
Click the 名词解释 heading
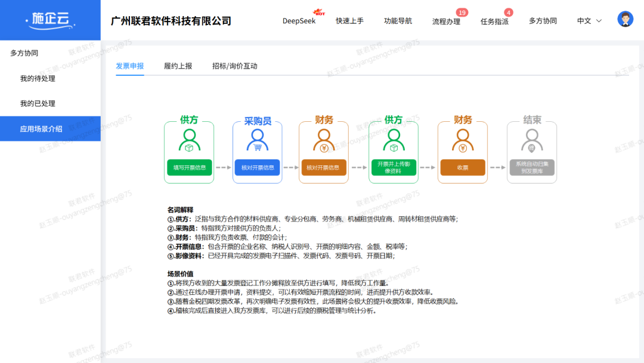click(180, 210)
